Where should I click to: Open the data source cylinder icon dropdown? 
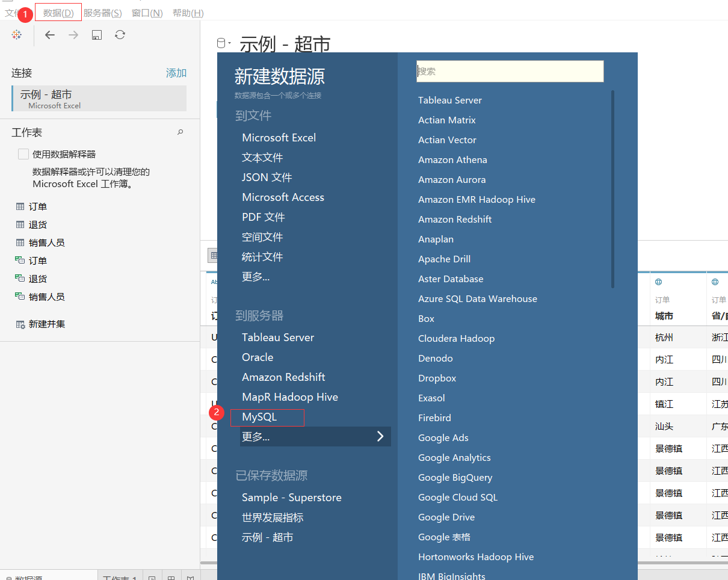pos(224,43)
